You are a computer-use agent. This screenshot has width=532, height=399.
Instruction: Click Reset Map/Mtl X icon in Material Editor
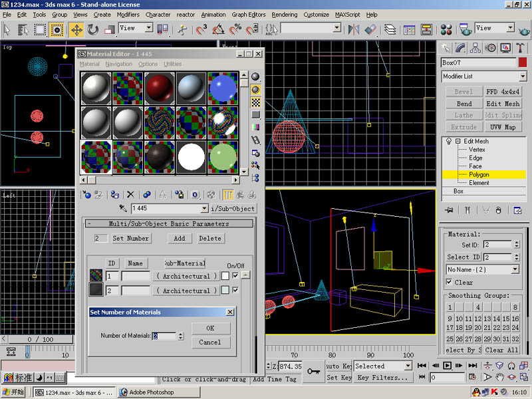click(130, 195)
